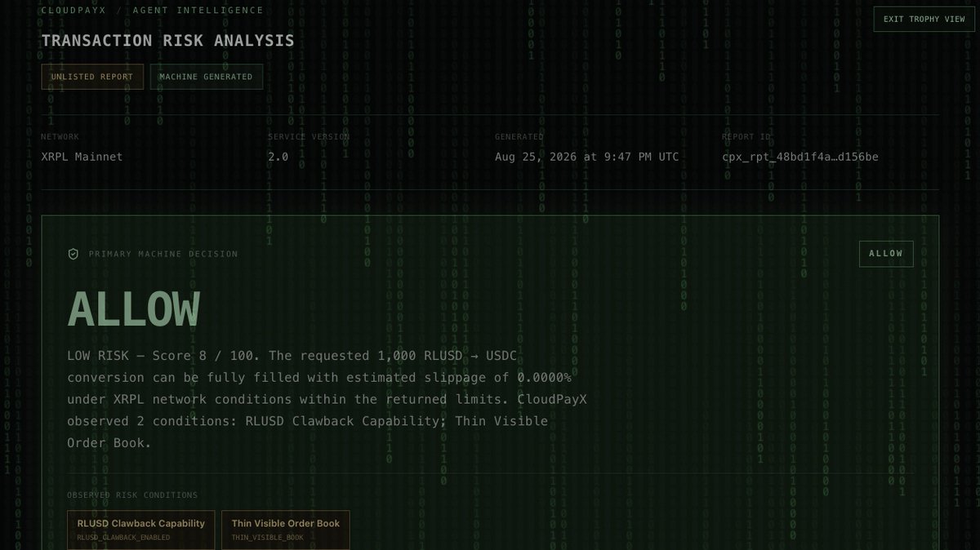The image size is (980, 550).
Task: Click the generated date Aug 25, 2026
Action: click(x=586, y=157)
